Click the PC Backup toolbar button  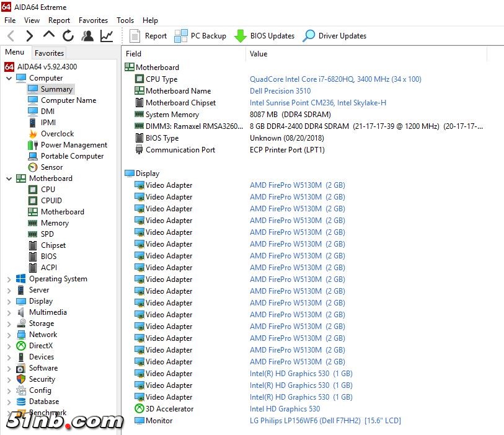200,36
